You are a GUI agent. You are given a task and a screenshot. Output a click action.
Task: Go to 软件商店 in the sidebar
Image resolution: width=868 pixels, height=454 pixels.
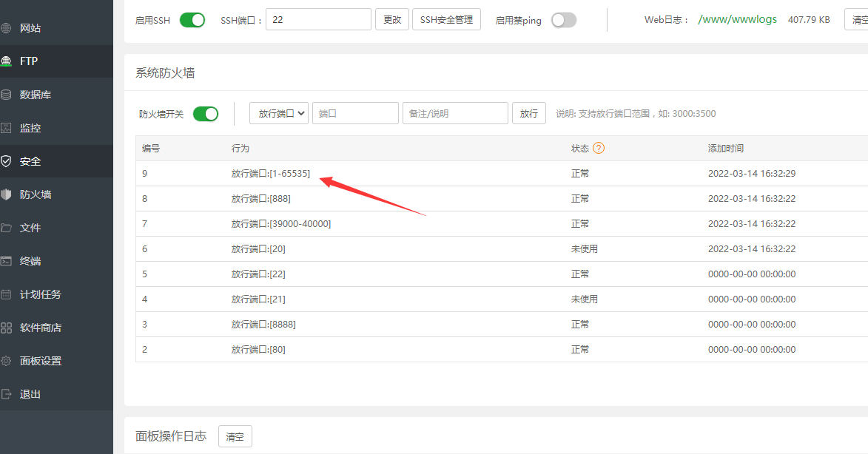[x=40, y=328]
